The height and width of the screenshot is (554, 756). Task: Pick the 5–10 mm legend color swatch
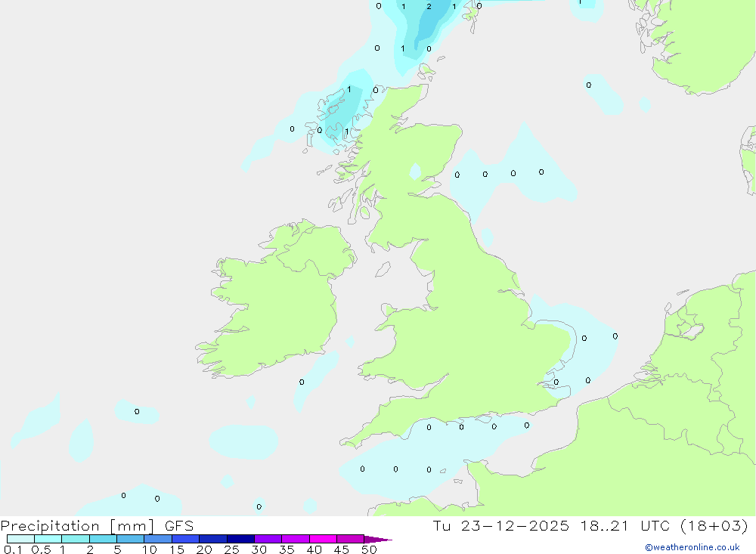pos(131,539)
